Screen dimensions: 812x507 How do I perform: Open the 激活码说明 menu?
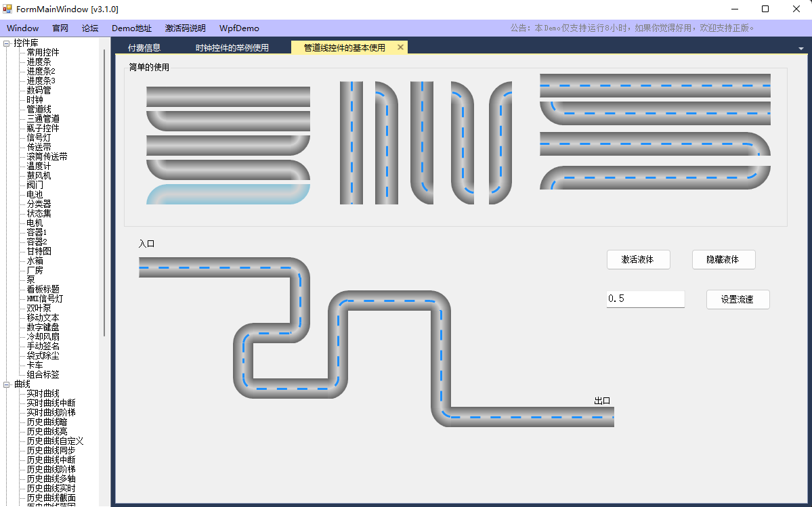(x=185, y=28)
